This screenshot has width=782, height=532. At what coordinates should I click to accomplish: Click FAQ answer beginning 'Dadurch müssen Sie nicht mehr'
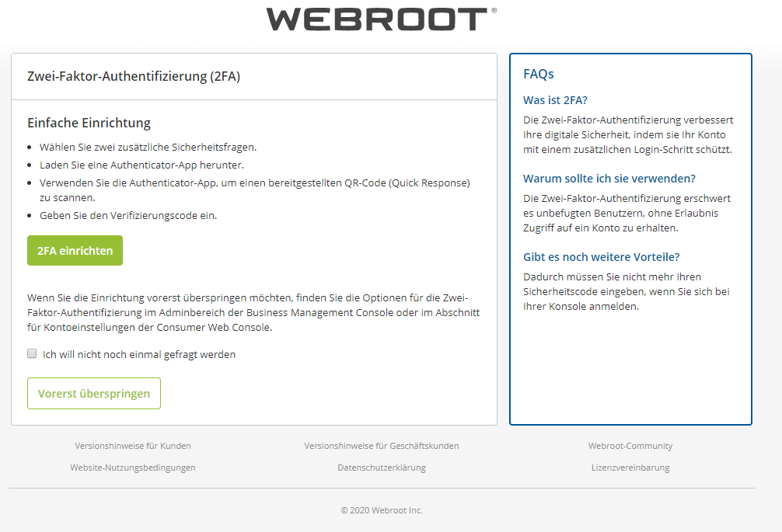tap(627, 291)
